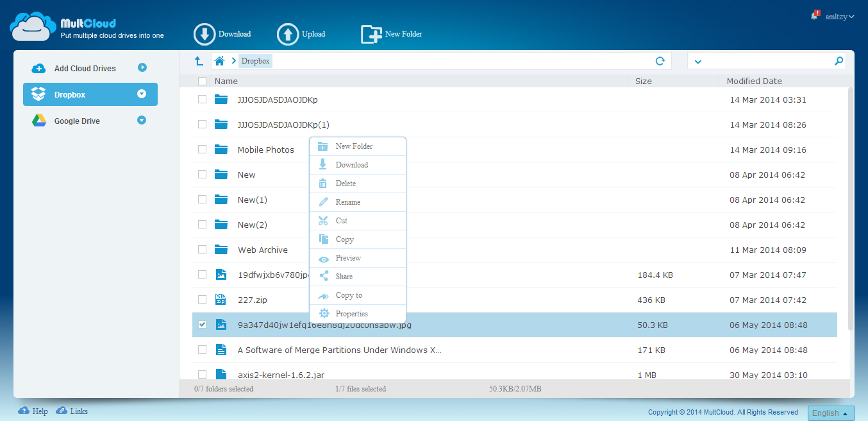
Task: Choose Rename from the context menu
Action: [348, 202]
